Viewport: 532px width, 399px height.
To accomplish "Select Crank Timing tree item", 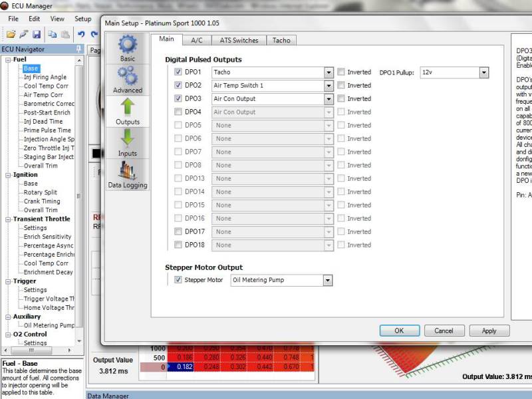I will point(42,201).
